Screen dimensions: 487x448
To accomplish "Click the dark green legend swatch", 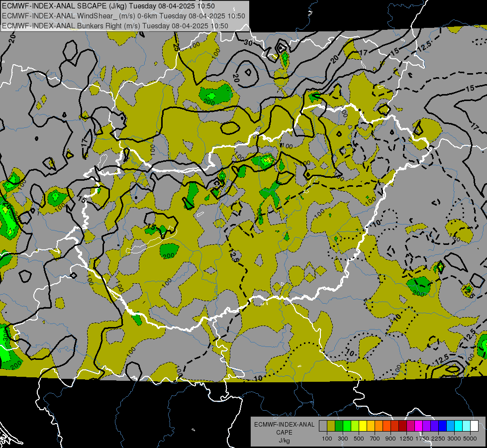I will (339, 426).
